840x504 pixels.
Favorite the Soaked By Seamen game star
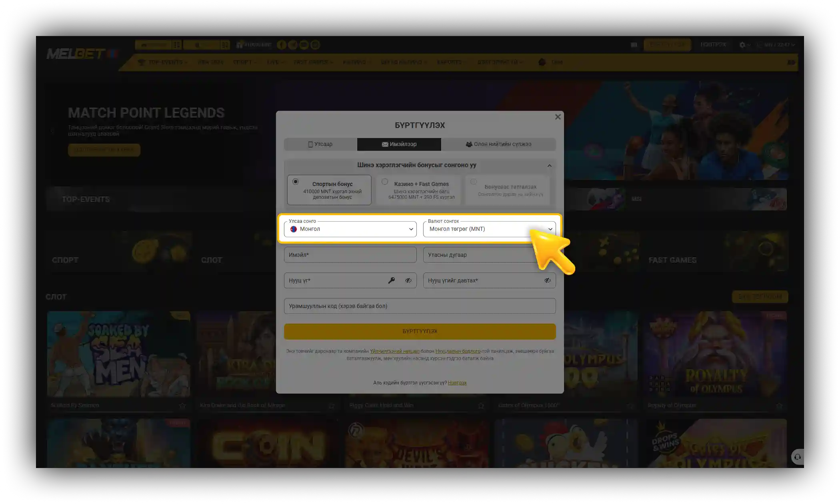[182, 406]
